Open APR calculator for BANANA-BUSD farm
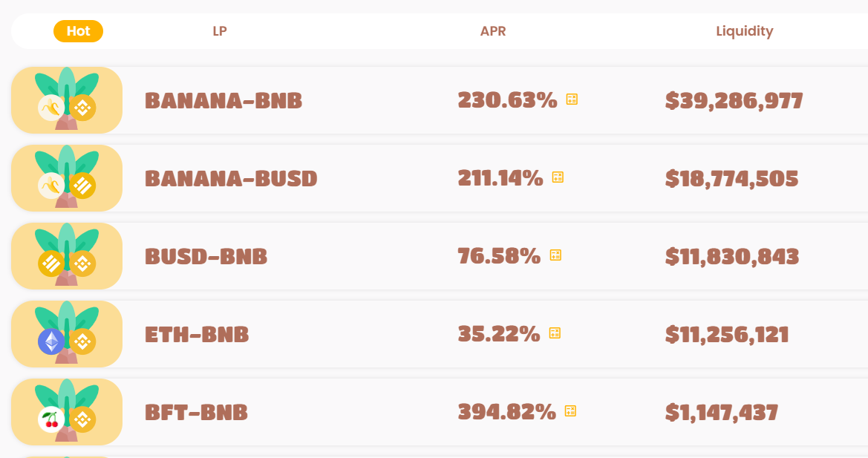This screenshot has width=868, height=458. tap(558, 177)
